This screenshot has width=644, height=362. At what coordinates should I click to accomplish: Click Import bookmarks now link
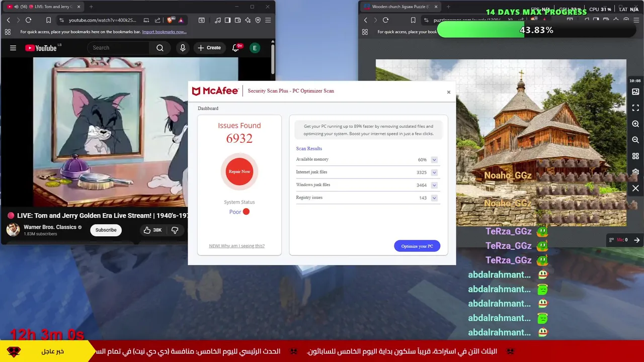(164, 32)
